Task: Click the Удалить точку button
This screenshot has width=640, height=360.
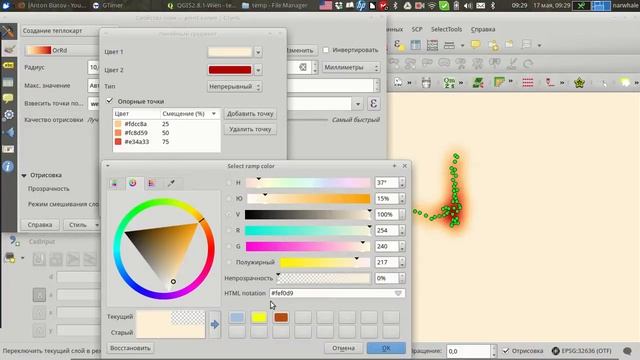Action: (x=250, y=129)
